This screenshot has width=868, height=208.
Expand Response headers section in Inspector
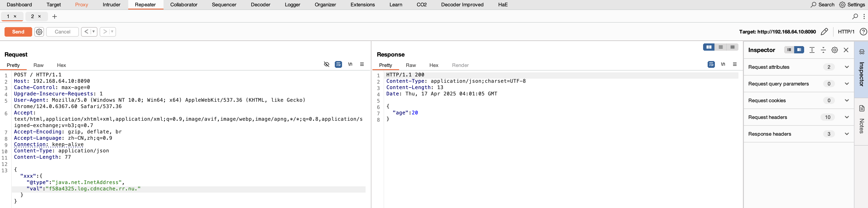pyautogui.click(x=846, y=134)
